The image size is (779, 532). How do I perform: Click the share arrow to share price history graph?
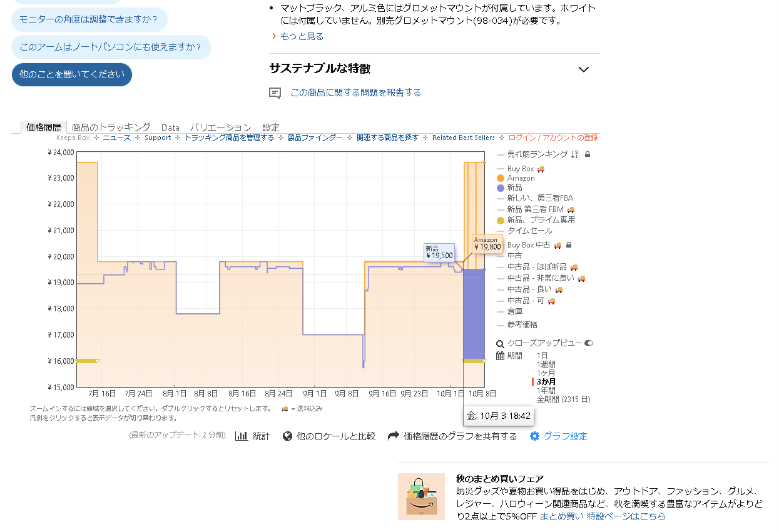(393, 436)
